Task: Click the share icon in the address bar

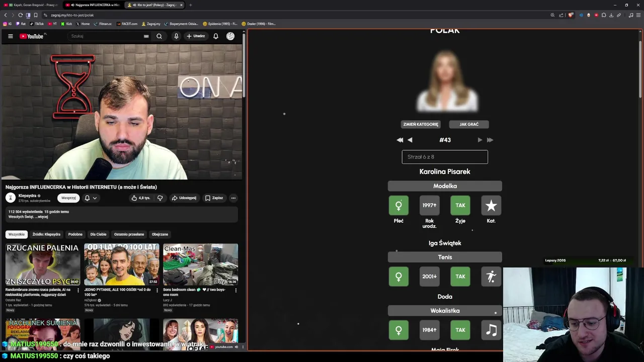Action: pyautogui.click(x=561, y=15)
